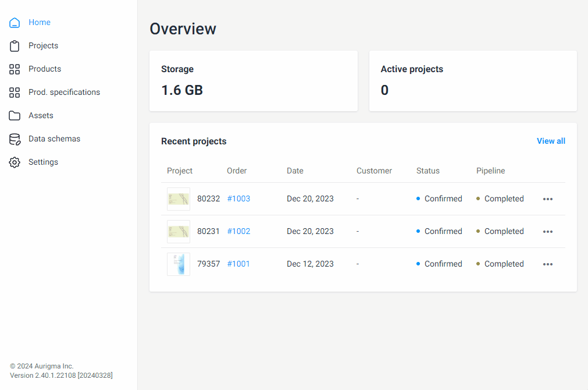Click the Products grid icon
Image resolution: width=588 pixels, height=390 pixels.
click(15, 69)
